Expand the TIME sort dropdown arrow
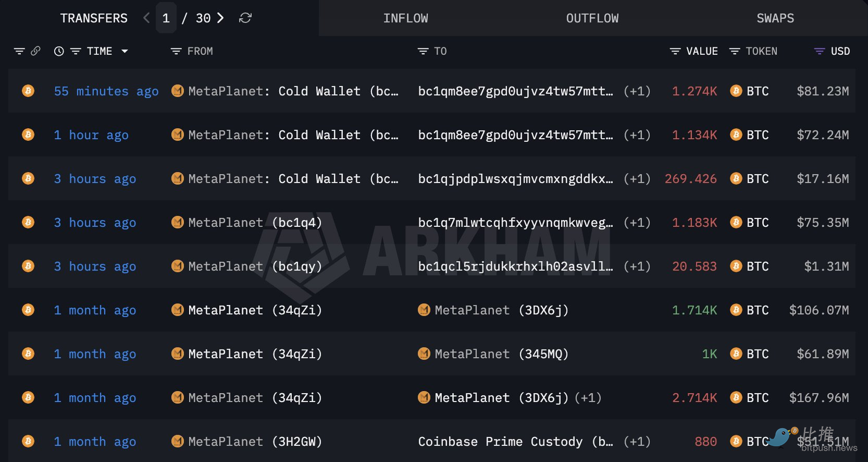868x462 pixels. pyautogui.click(x=125, y=51)
